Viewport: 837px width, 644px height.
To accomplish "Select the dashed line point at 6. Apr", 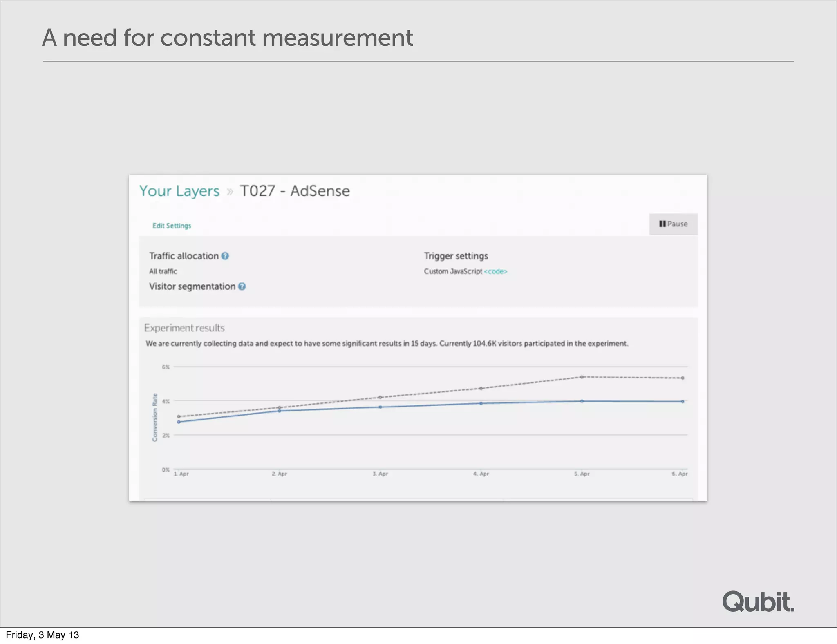I will pos(683,378).
